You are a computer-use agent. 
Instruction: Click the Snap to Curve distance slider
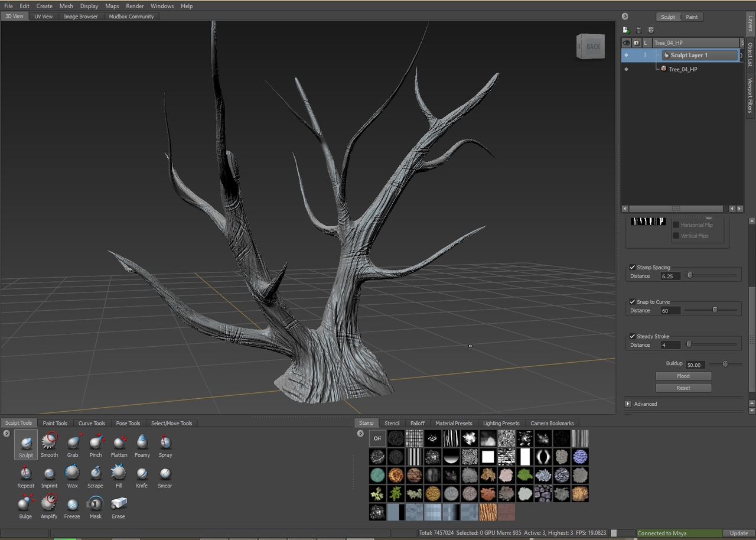pos(711,310)
